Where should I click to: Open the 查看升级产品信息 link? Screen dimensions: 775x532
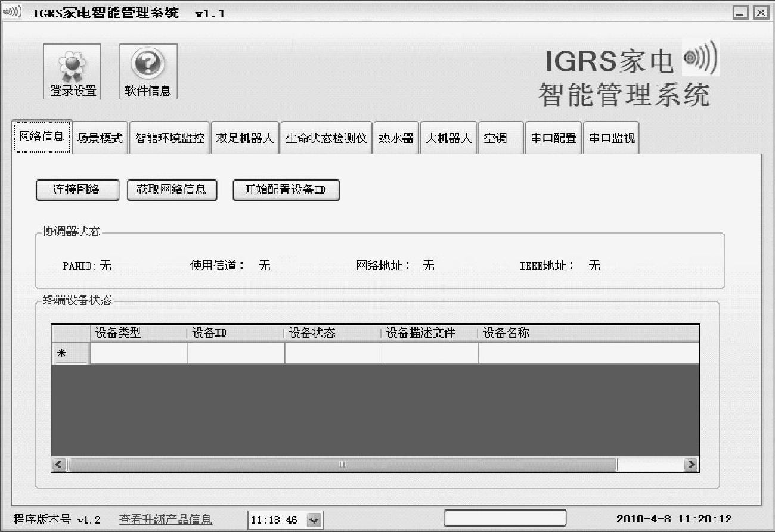point(166,520)
